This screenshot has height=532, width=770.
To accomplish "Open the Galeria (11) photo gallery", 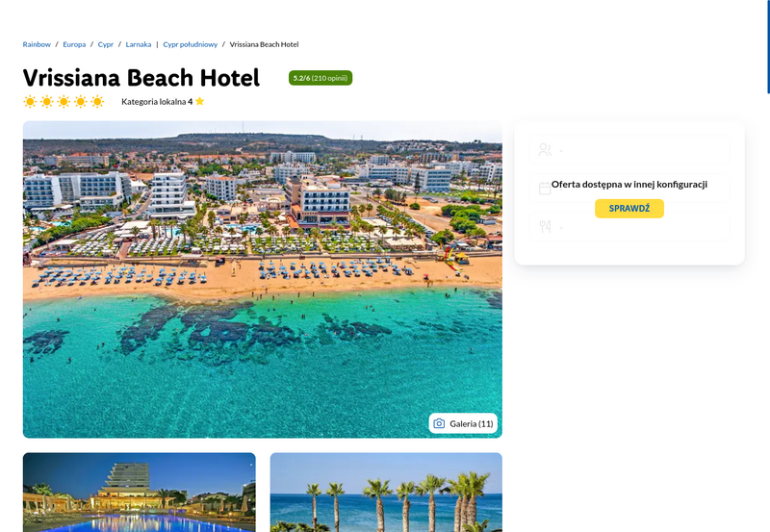I will (x=463, y=423).
